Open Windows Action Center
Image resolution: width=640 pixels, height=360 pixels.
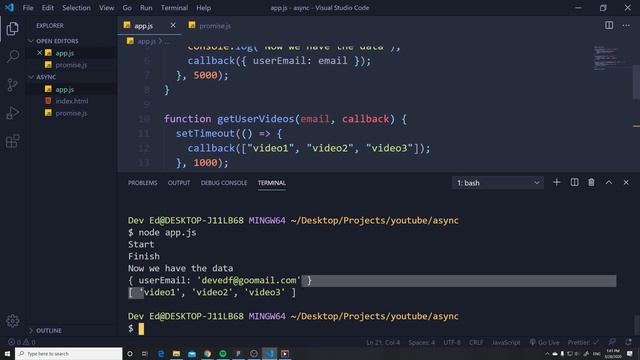[630, 353]
